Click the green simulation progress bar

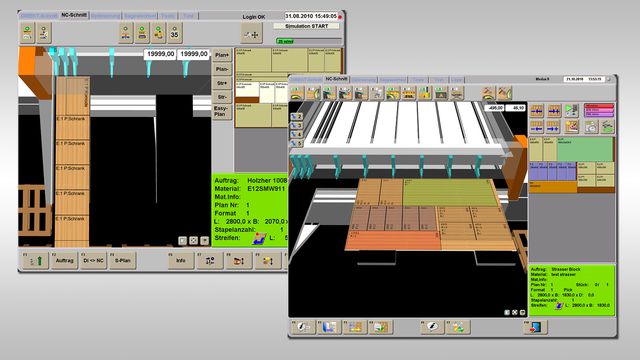(309, 41)
